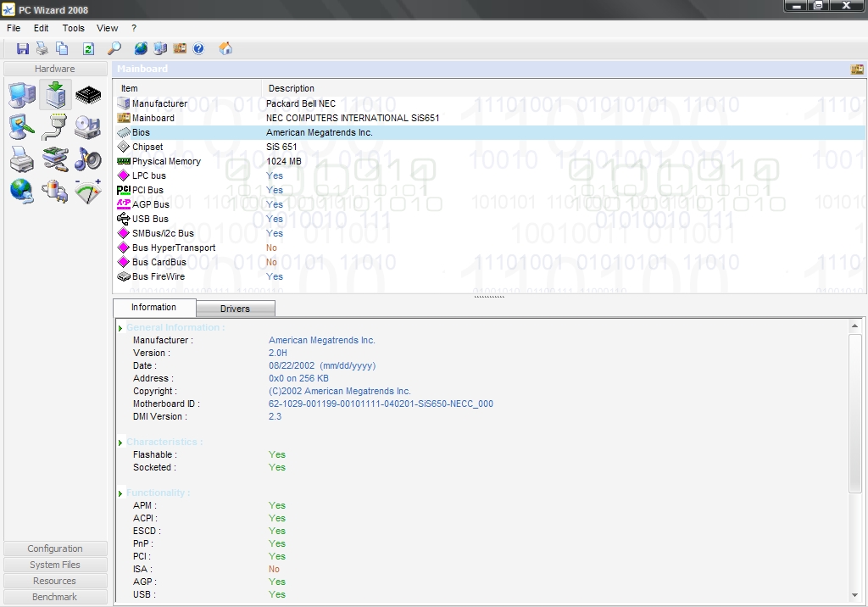The image size is (868, 607).
Task: Click the circuit board toolbar icon
Action: [x=180, y=48]
